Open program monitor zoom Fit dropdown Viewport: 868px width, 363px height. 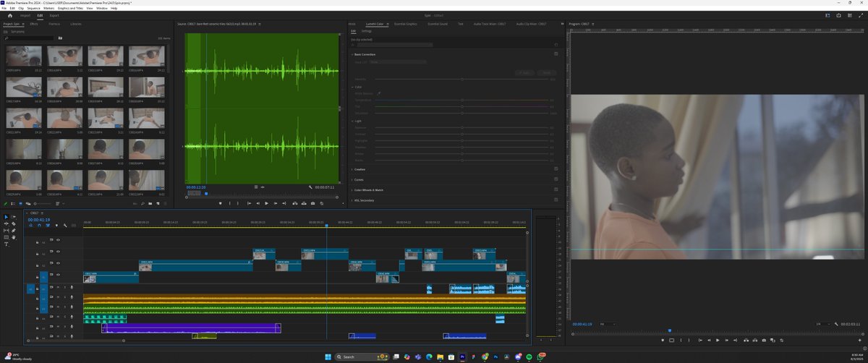click(x=608, y=324)
